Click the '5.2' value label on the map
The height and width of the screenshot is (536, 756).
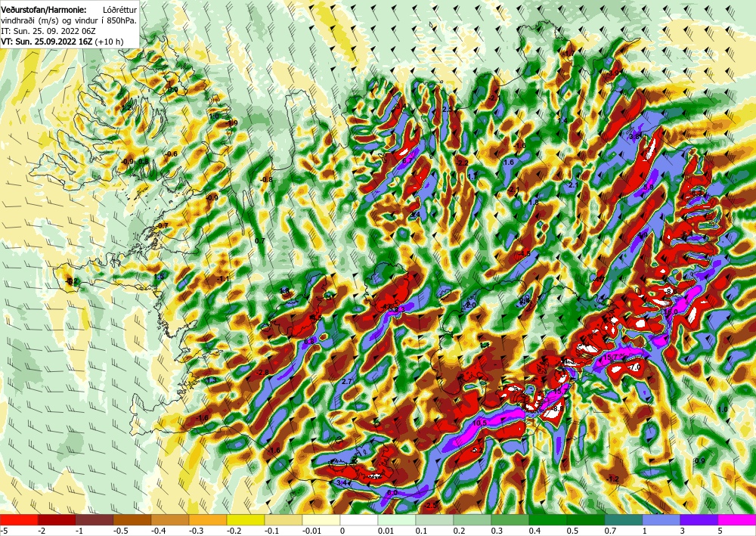coord(478,450)
